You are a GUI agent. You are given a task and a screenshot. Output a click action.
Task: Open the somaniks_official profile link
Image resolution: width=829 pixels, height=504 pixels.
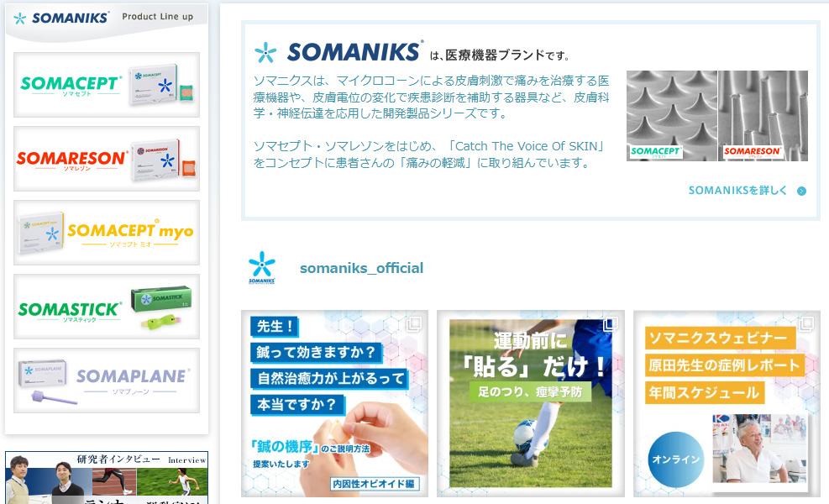tap(362, 268)
